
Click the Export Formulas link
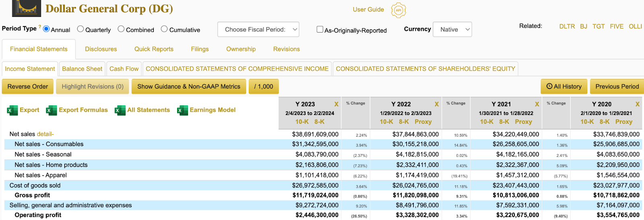point(83,110)
